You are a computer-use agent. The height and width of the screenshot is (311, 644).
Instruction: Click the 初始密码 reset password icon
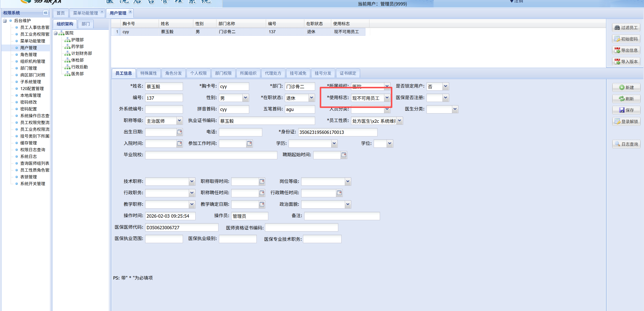point(617,39)
